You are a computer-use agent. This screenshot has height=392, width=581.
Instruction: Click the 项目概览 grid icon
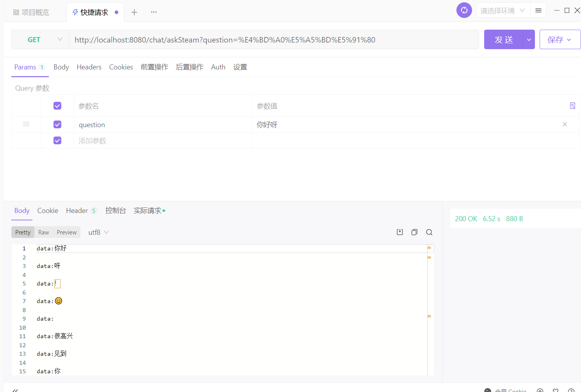(x=16, y=12)
